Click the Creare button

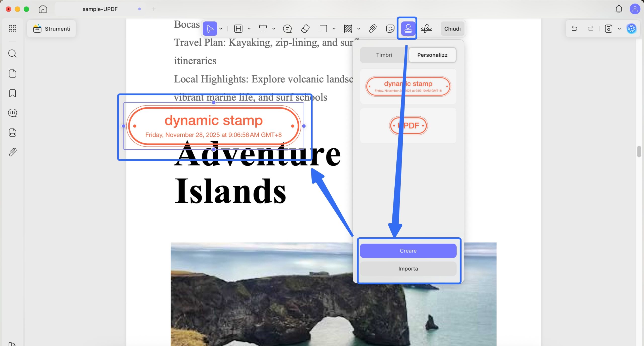tap(408, 251)
